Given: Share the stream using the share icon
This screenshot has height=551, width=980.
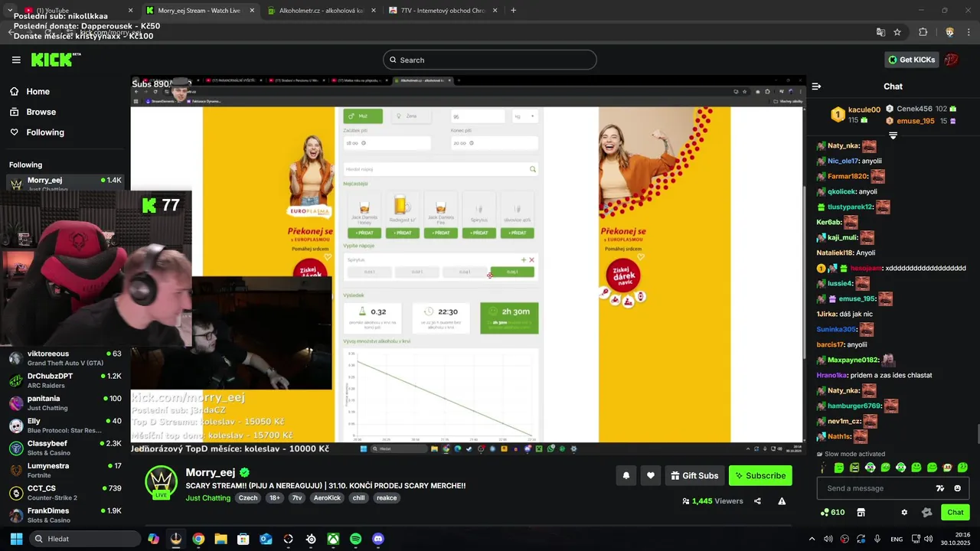Looking at the screenshot, I should coord(757,501).
